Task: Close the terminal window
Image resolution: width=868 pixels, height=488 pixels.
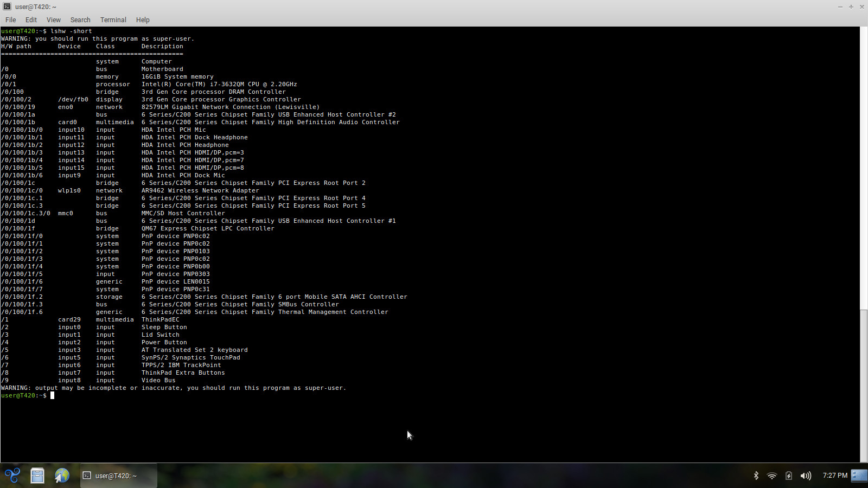Action: point(861,7)
